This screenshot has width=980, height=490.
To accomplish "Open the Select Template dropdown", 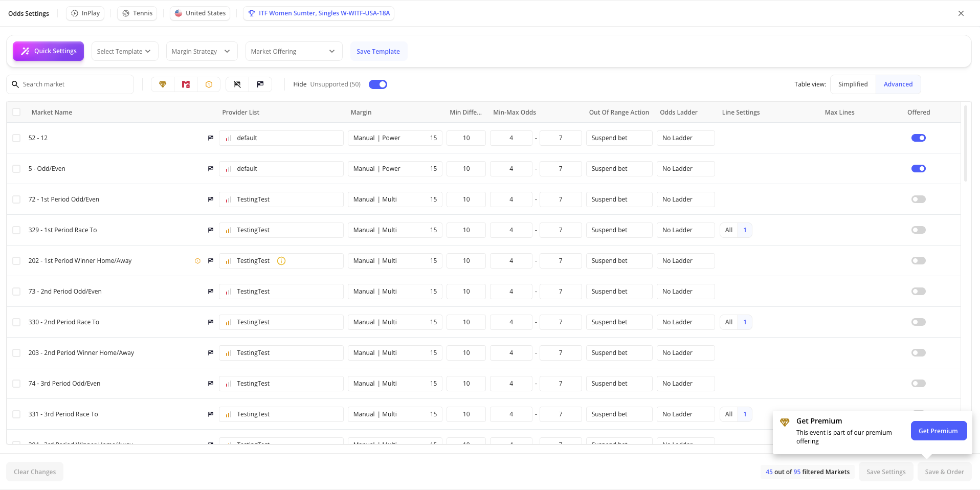I will point(125,51).
